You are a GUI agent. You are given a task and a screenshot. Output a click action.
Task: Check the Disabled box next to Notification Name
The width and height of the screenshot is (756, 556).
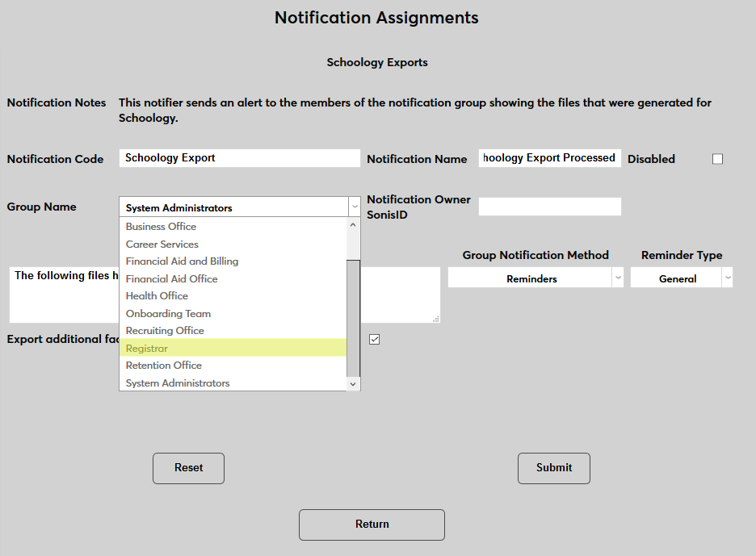(717, 158)
